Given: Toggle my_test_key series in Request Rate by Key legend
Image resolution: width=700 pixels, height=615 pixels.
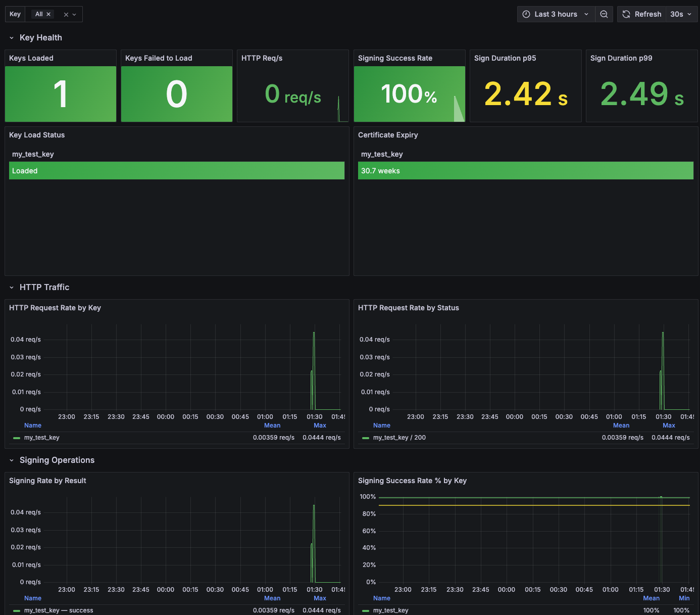Looking at the screenshot, I should [42, 438].
